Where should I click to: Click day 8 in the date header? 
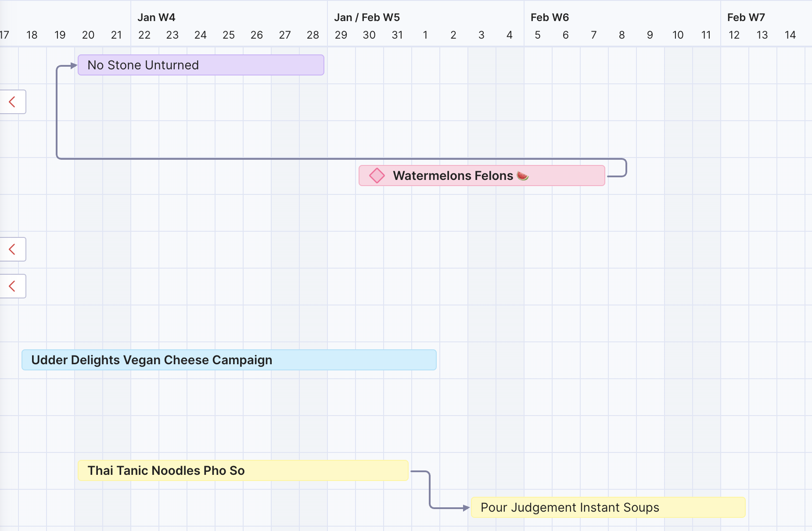coord(622,35)
